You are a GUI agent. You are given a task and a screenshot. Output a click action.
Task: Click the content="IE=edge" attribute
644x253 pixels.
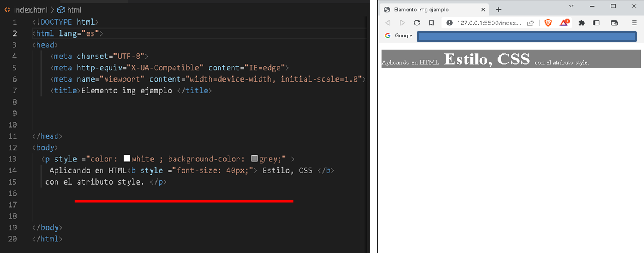pos(246,68)
